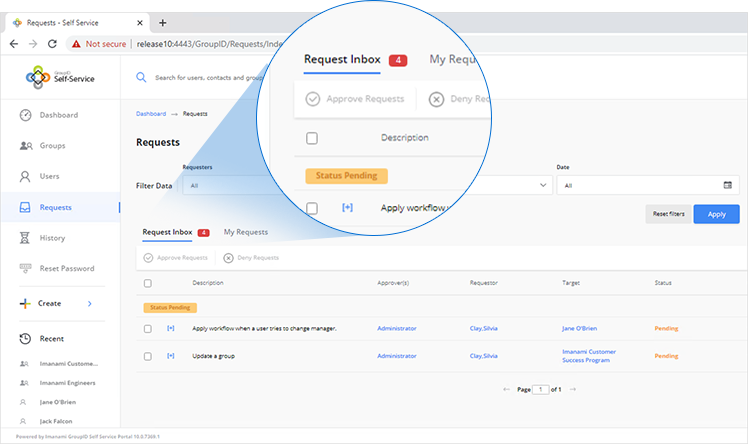Open Jack Falcon in Recent list
Image resolution: width=748 pixels, height=444 pixels.
point(56,421)
